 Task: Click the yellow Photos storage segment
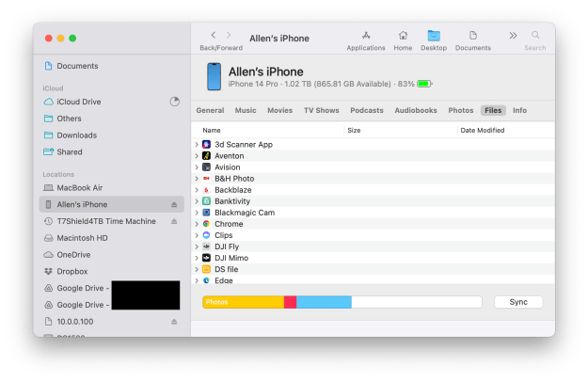244,302
